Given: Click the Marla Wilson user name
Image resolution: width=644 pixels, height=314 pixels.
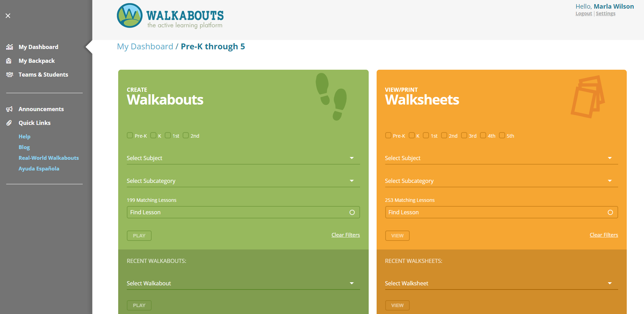Looking at the screenshot, I should 614,6.
